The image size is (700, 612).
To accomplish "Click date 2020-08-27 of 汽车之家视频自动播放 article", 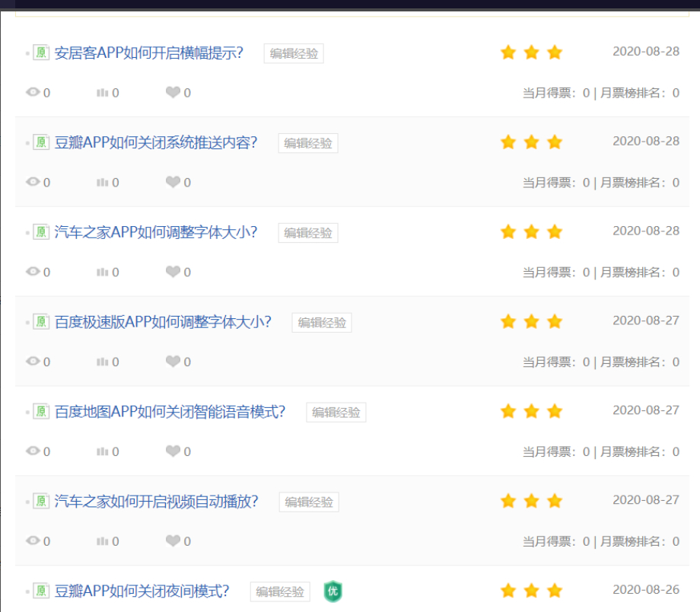I will click(646, 500).
